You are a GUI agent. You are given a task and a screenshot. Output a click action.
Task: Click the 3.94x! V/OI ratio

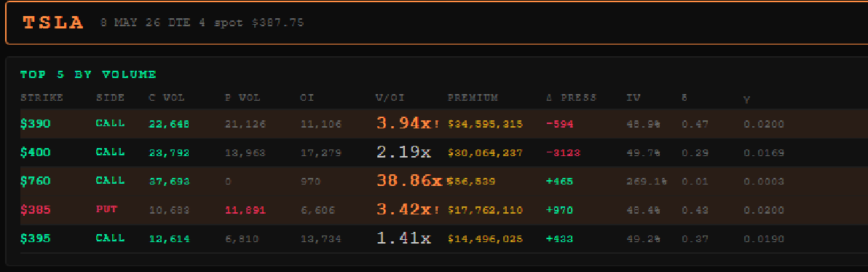pos(409,123)
